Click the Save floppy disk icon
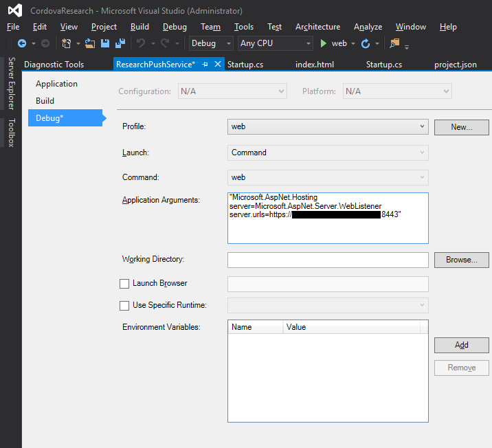 pos(105,43)
